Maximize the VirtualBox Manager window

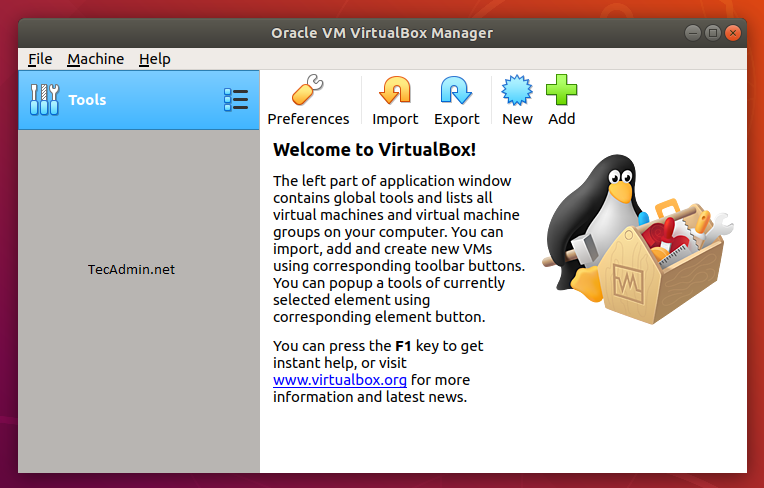pyautogui.click(x=712, y=33)
